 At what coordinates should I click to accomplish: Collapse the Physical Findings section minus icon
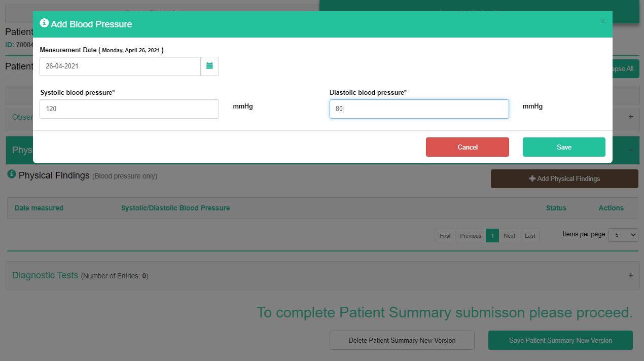coord(630,150)
